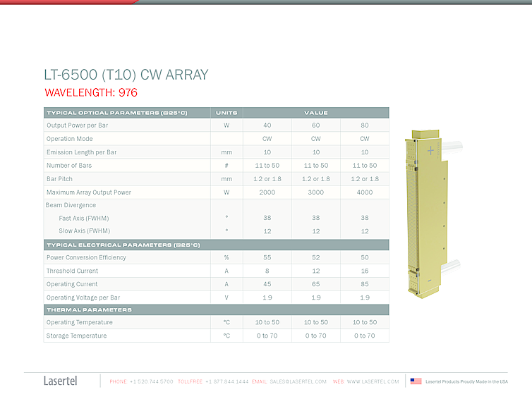The height and width of the screenshot is (399, 532).
Task: Click the Power Conversion Efficiency row label
Action: [x=86, y=257]
